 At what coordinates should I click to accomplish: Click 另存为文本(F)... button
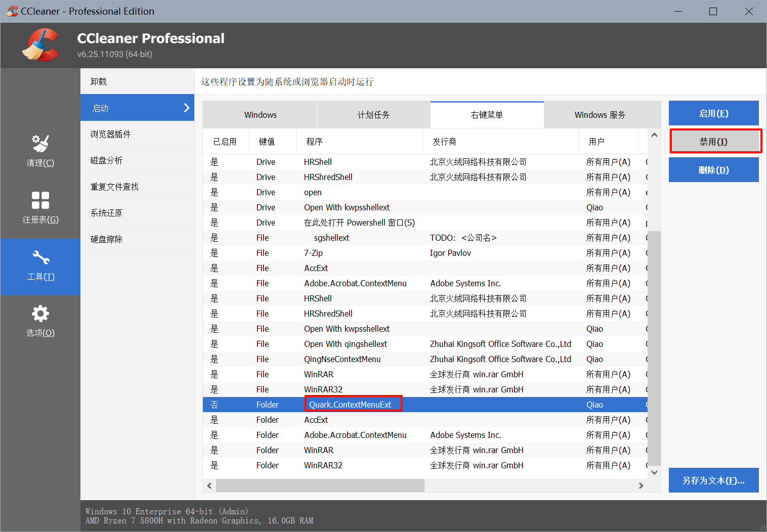(x=713, y=480)
